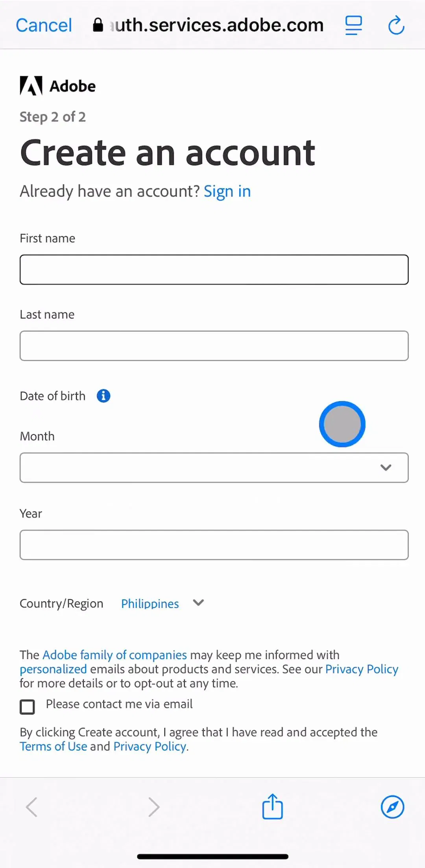Screen dimensions: 425x868
Task: Tap the padlock icon beside the URL
Action: [x=98, y=25]
